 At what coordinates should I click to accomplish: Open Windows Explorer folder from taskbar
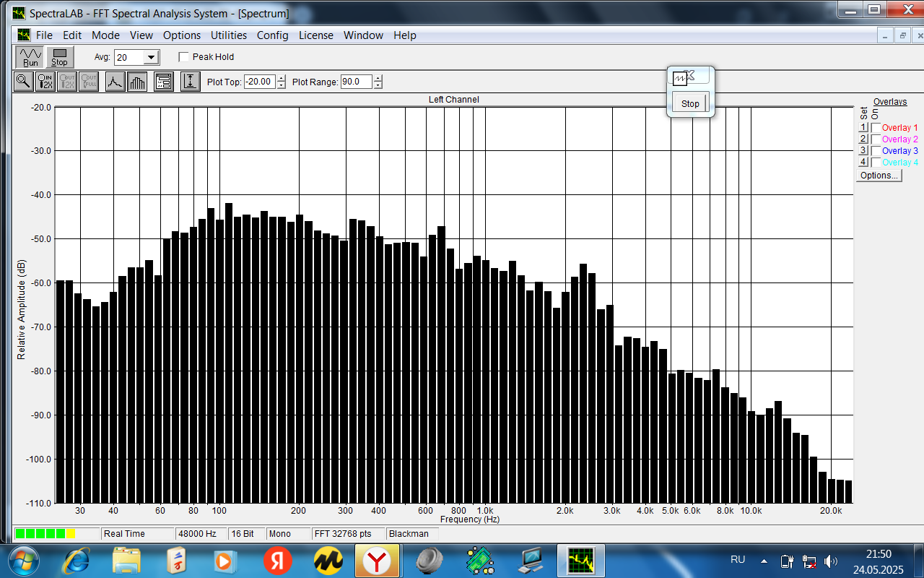point(128,561)
